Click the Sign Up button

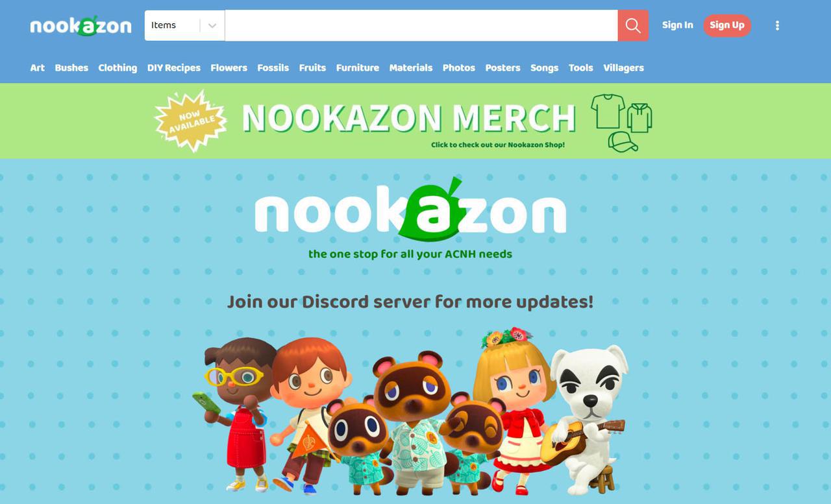point(726,25)
